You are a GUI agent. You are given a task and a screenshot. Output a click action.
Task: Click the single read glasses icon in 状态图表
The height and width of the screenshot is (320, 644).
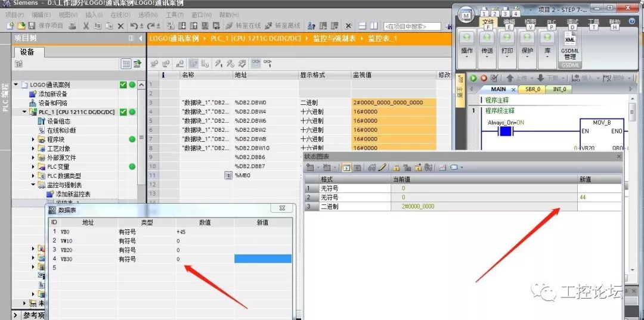(x=371, y=167)
